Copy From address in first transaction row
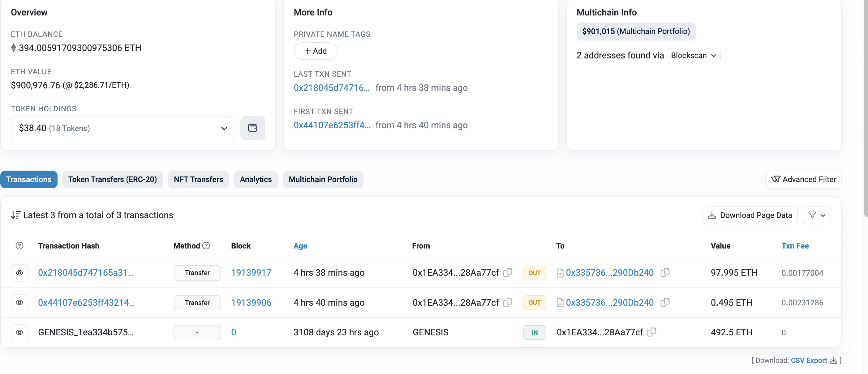Viewport: 868px width, 374px height. coord(507,272)
